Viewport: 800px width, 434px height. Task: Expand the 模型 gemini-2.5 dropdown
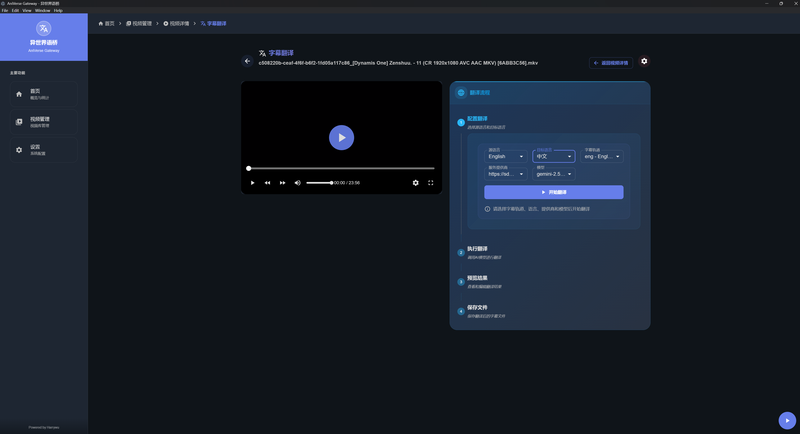click(554, 173)
